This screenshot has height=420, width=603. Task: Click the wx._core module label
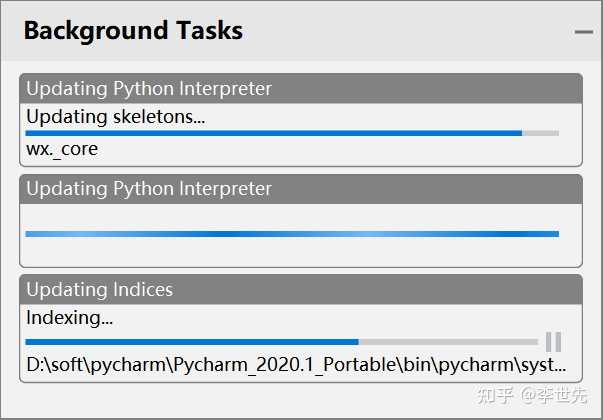[62, 150]
